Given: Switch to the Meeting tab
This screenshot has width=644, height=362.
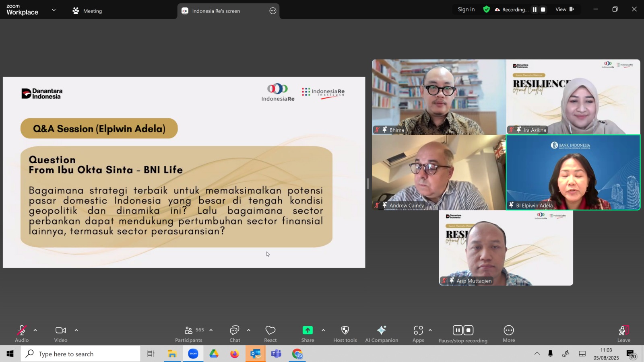Looking at the screenshot, I should 87,11.
